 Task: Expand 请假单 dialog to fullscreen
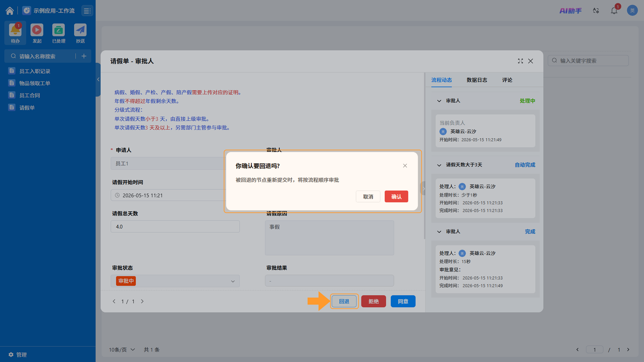click(x=520, y=61)
